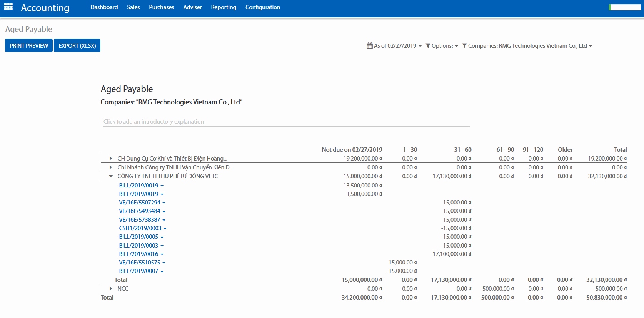The width and height of the screenshot is (644, 318).
Task: Go to the Dashboard menu
Action: pyautogui.click(x=104, y=7)
